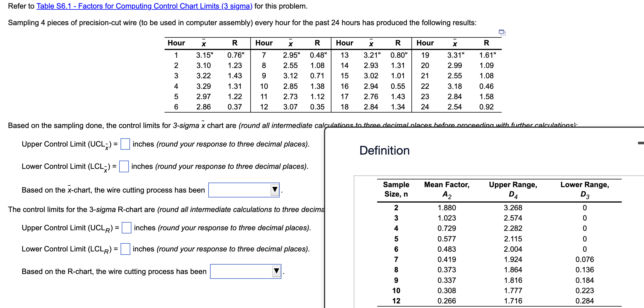Click the overlapping-windows icon near the results table
The width and height of the screenshot is (644, 308).
coord(502,33)
